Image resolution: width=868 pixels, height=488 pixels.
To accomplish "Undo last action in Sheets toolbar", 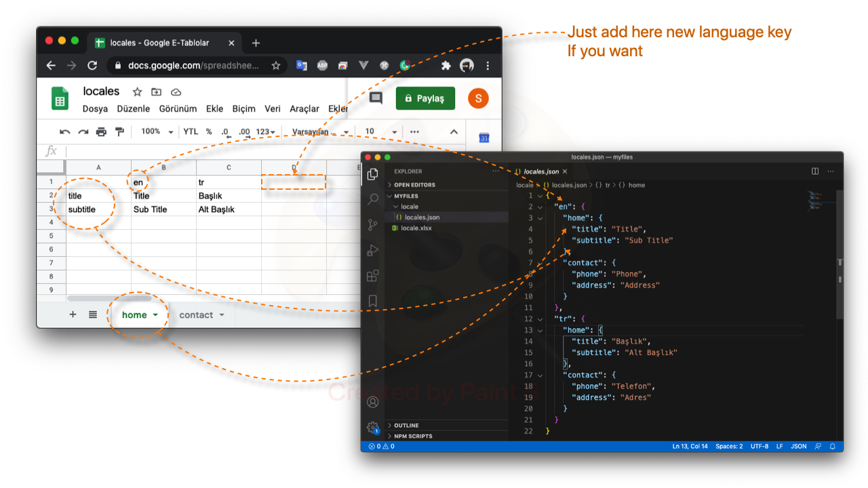I will [64, 131].
